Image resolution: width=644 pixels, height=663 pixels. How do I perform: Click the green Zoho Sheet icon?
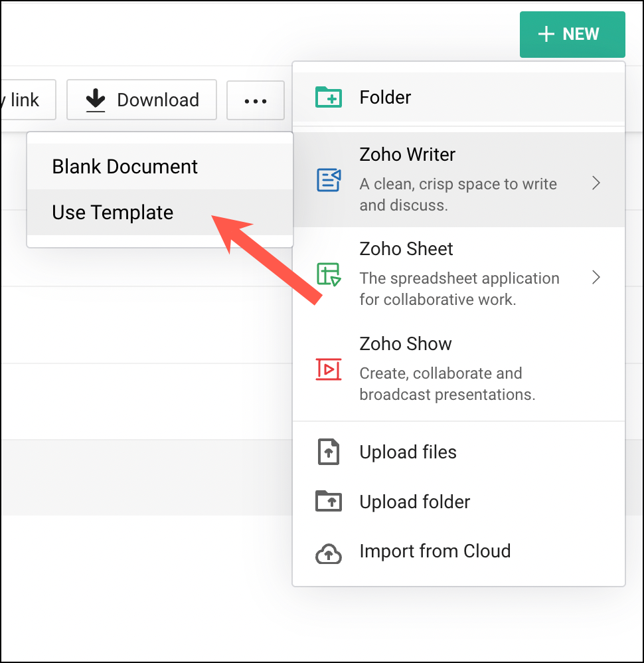click(x=329, y=274)
